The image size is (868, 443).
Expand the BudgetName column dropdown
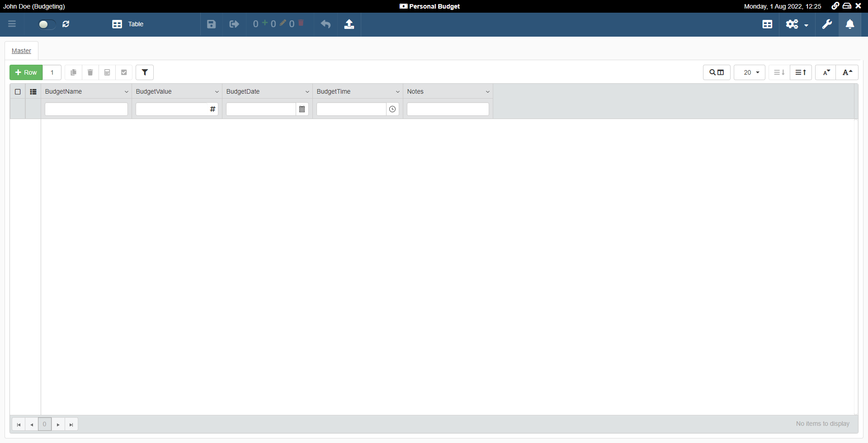(x=126, y=92)
